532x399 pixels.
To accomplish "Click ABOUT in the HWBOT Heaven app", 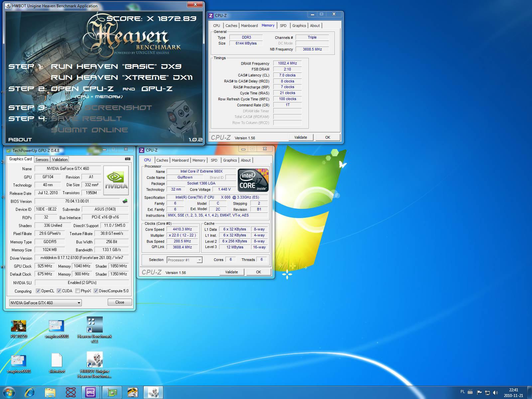I will click(20, 140).
